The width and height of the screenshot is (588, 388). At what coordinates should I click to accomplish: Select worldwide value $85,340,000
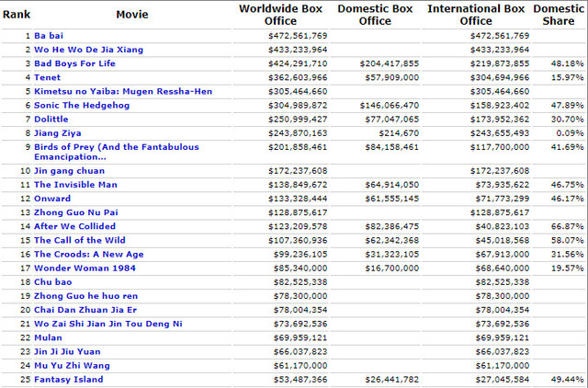300,268
